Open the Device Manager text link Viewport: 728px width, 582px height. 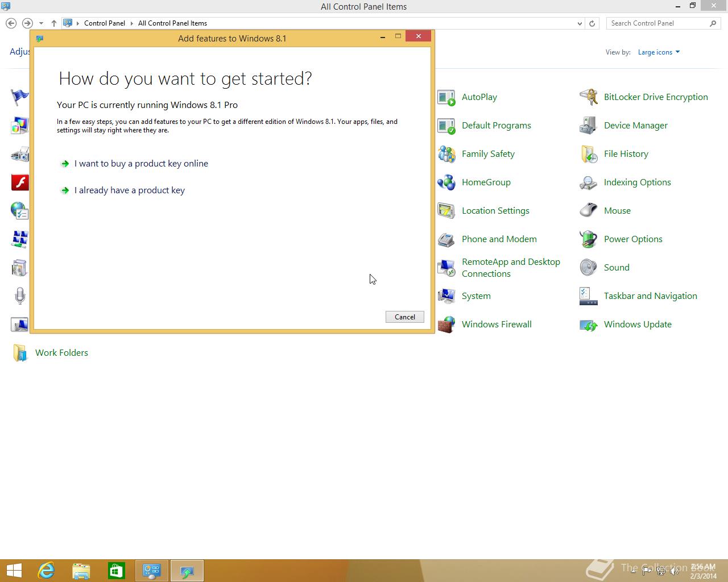click(636, 126)
